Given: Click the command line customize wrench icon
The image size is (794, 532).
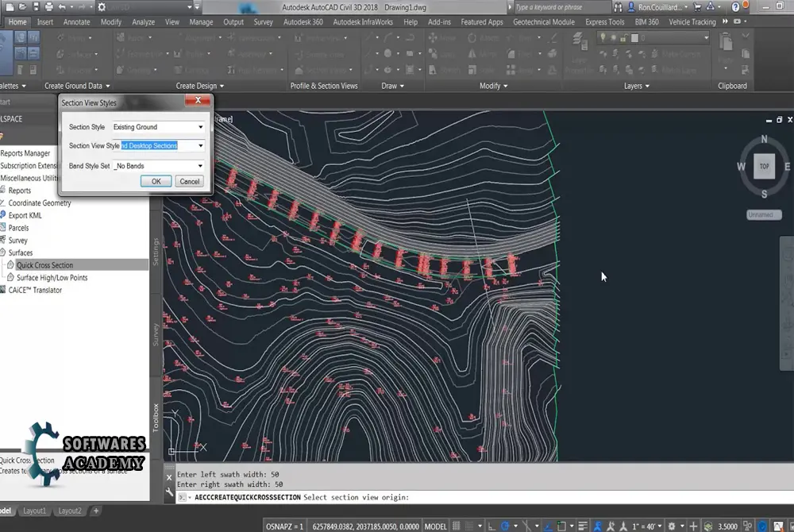Looking at the screenshot, I should coord(169,492).
